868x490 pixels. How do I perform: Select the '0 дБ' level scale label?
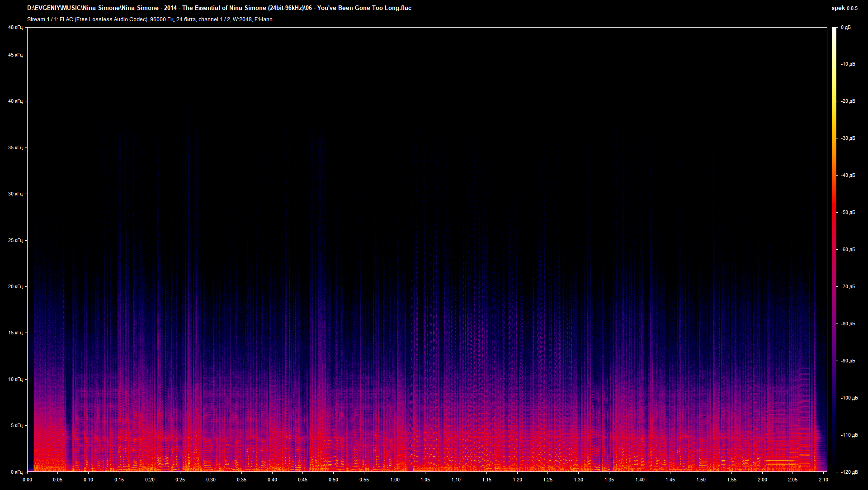[846, 28]
